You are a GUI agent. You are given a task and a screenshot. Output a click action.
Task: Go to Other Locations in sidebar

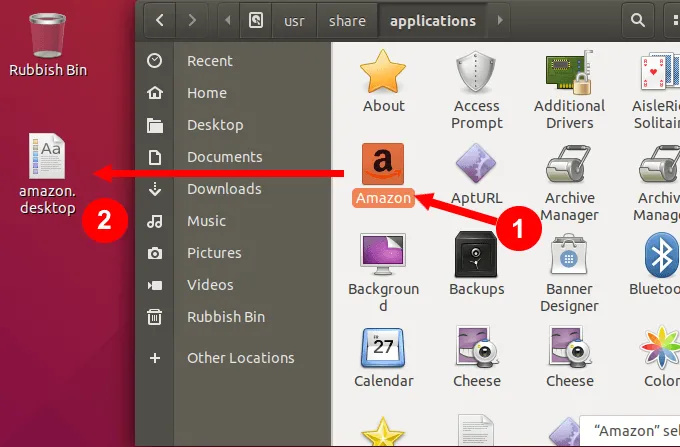[x=240, y=358]
